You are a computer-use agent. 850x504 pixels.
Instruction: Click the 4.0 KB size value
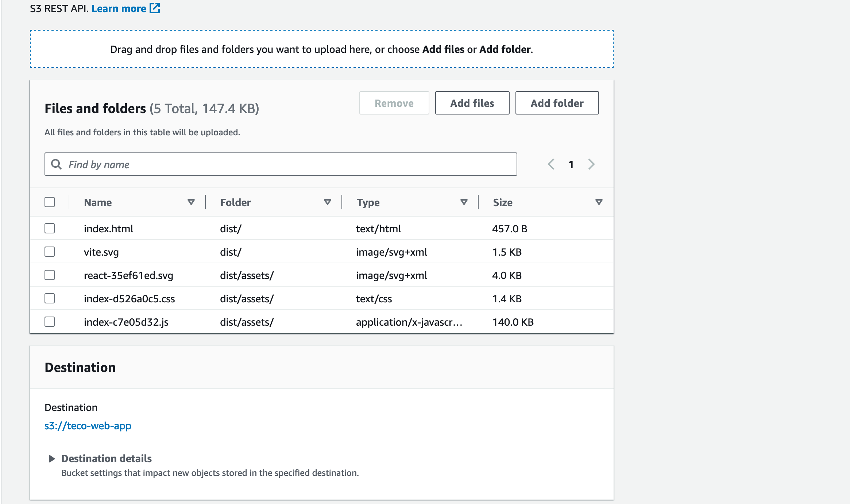coord(507,275)
